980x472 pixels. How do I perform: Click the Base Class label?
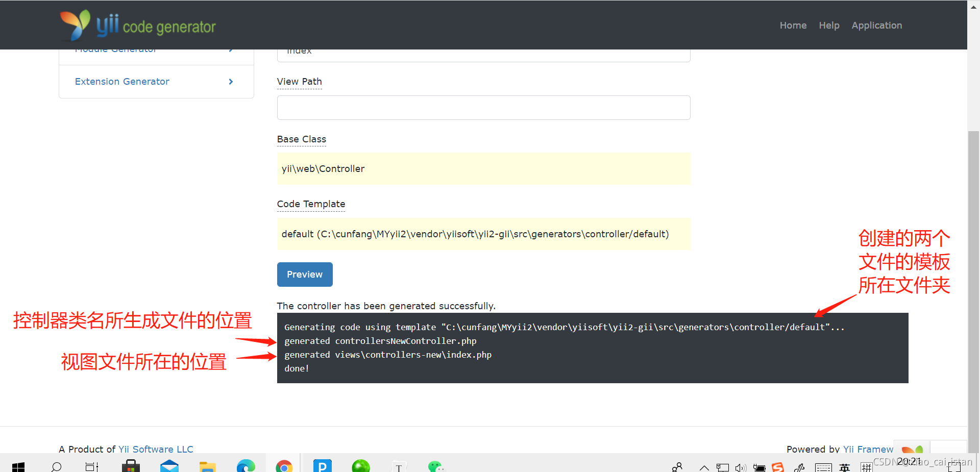point(301,139)
